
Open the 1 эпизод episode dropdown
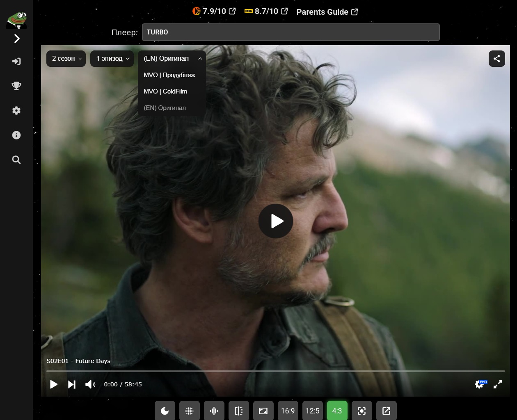(x=112, y=59)
